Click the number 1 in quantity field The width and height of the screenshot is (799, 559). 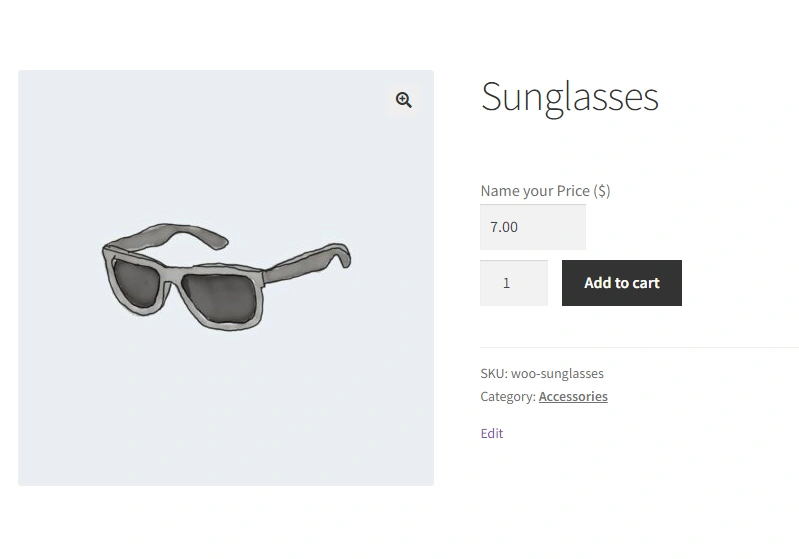pos(507,283)
